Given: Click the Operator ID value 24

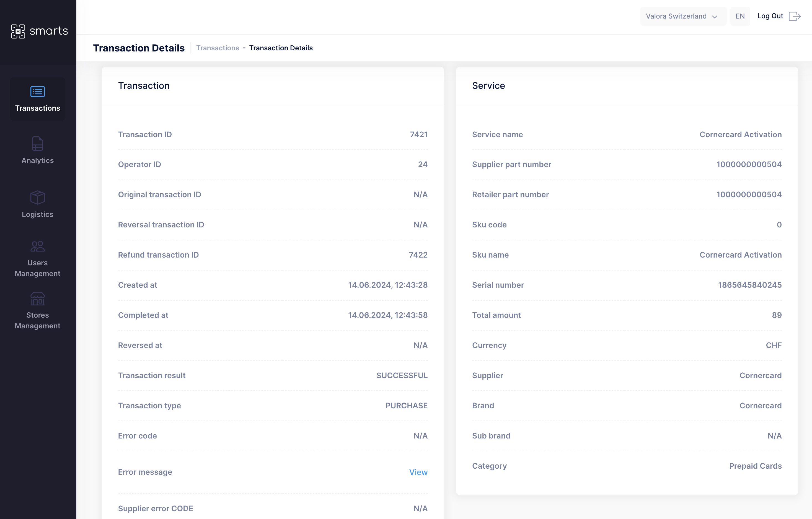Looking at the screenshot, I should (423, 164).
